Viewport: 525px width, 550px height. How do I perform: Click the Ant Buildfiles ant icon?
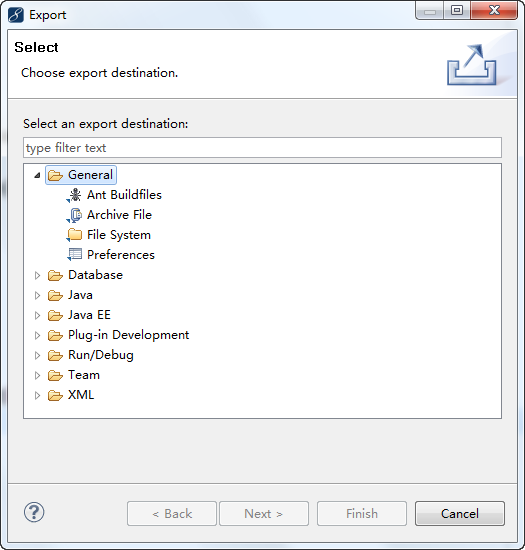pyautogui.click(x=74, y=195)
